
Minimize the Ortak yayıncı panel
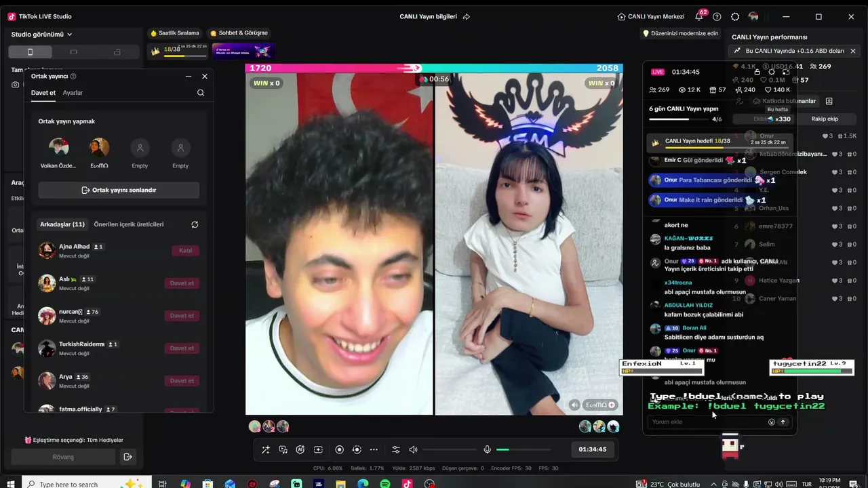coord(189,77)
